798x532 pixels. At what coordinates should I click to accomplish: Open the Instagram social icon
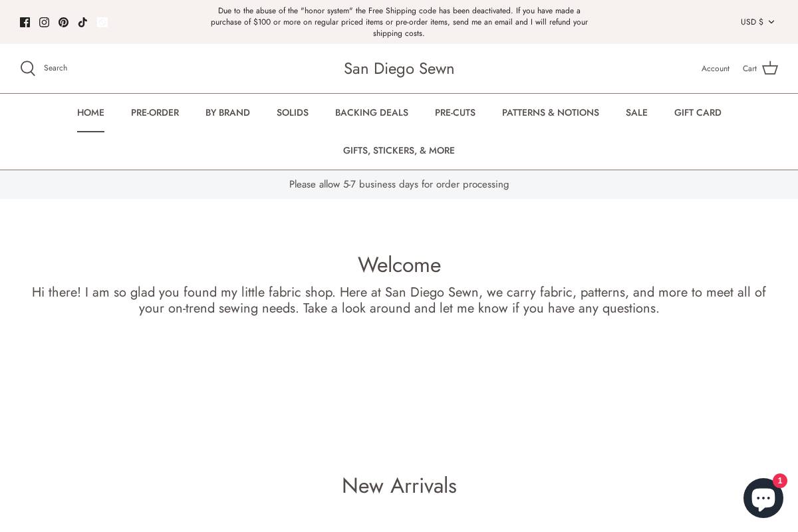44,22
